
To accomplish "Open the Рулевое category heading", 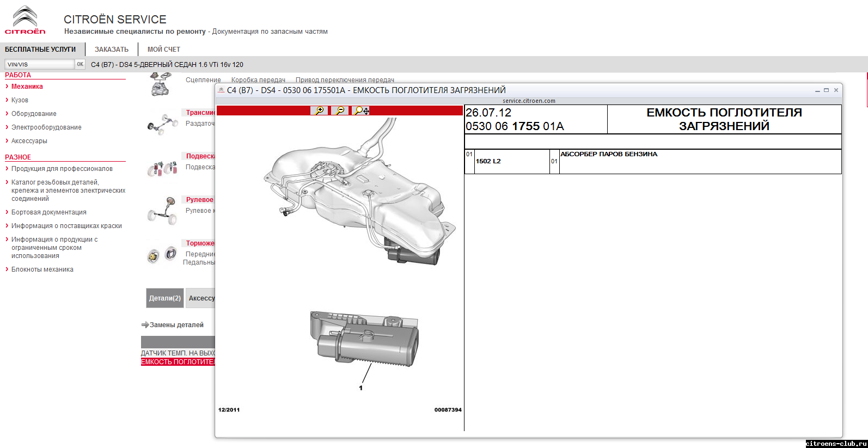I will pos(200,200).
